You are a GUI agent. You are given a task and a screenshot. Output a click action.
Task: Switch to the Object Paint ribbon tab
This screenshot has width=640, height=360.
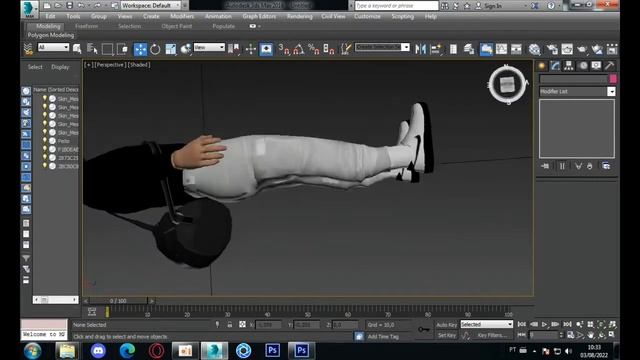click(176, 26)
